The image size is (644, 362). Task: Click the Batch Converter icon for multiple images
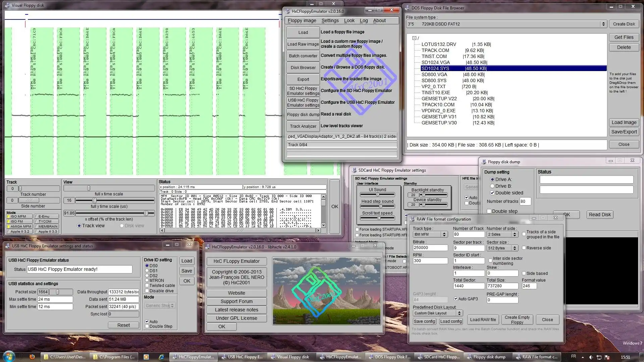(303, 55)
